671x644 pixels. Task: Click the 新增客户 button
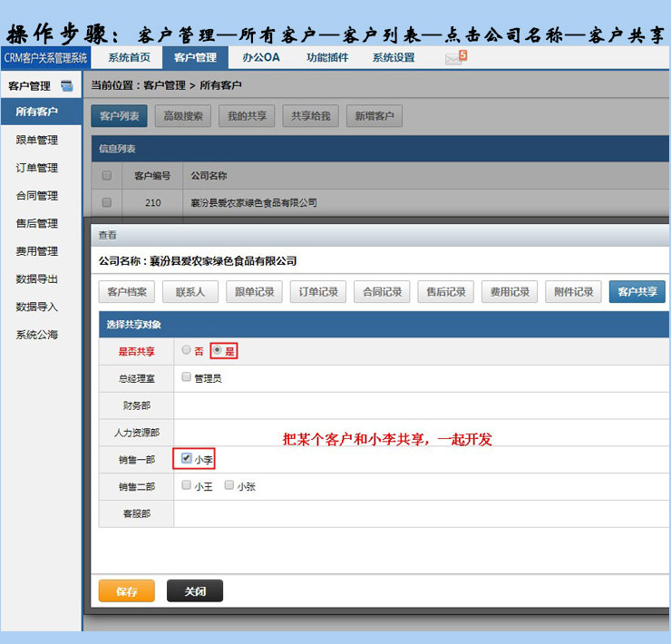(x=374, y=116)
